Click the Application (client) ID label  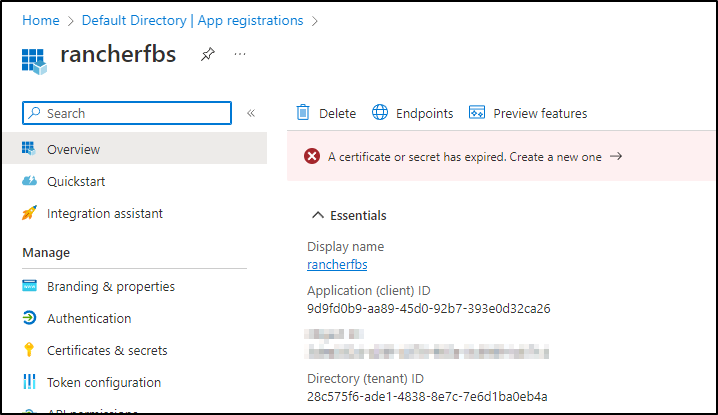(369, 291)
